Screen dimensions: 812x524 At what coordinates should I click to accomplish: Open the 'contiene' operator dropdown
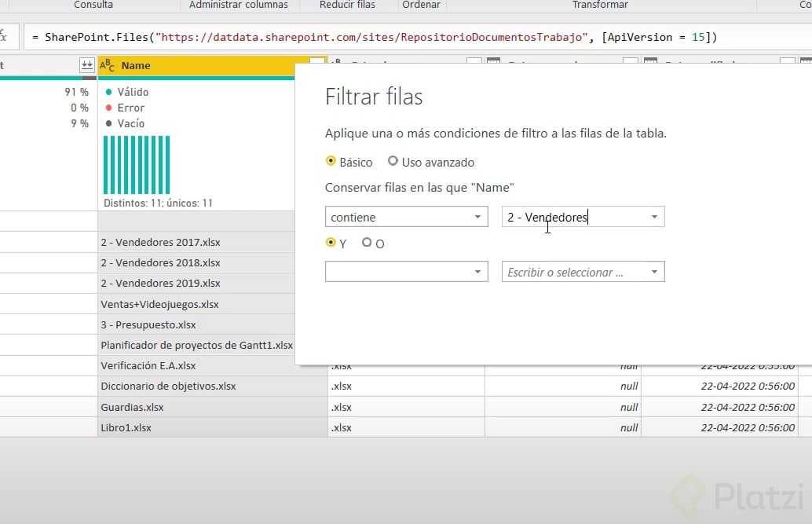tap(407, 217)
